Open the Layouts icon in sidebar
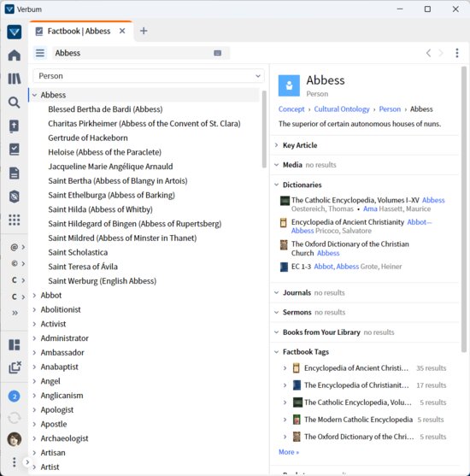470x476 pixels. pyautogui.click(x=15, y=345)
